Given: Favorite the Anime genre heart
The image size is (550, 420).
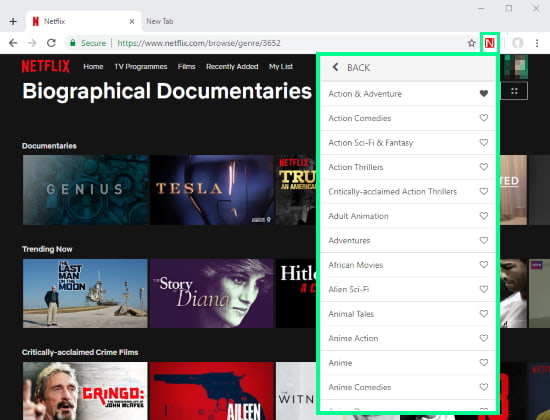Looking at the screenshot, I should click(x=484, y=362).
